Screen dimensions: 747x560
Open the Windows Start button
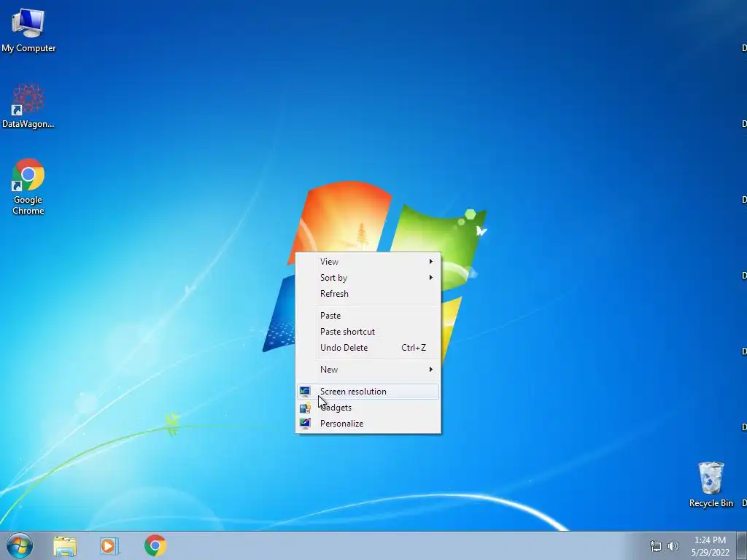click(x=20, y=545)
